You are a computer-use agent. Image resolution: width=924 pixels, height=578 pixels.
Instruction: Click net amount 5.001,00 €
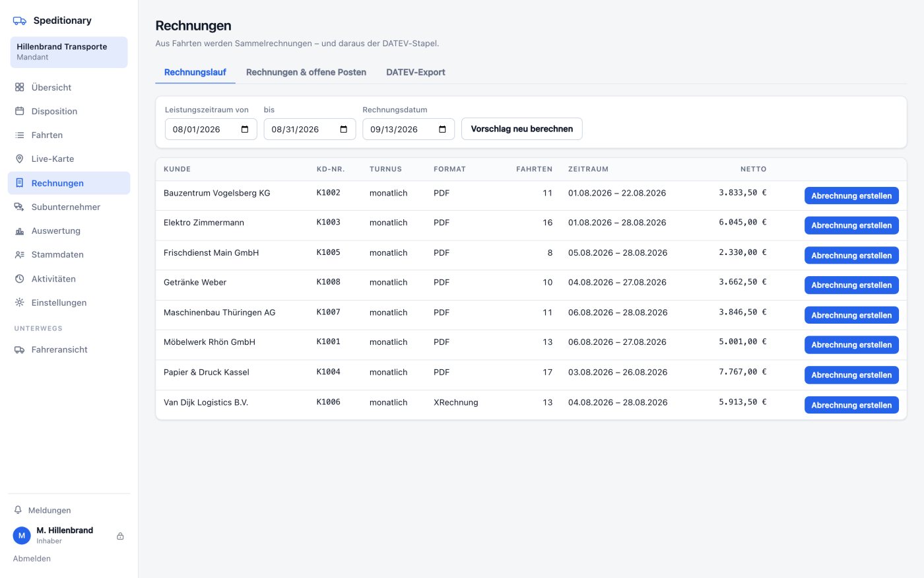742,342
